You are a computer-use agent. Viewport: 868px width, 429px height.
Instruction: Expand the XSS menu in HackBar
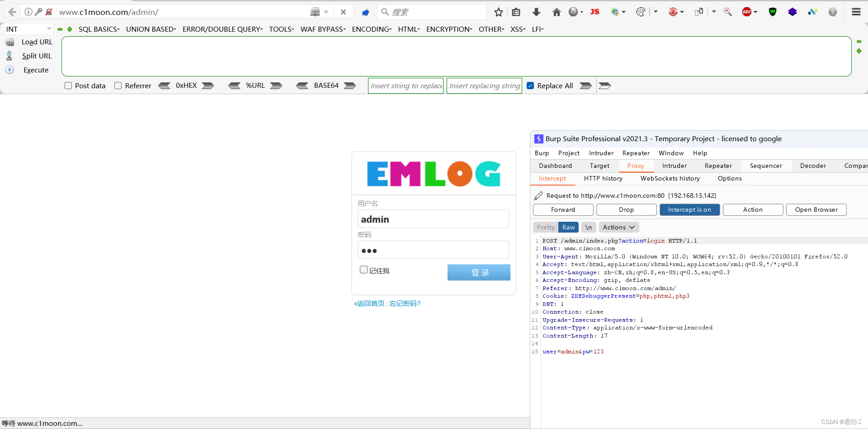tap(518, 29)
